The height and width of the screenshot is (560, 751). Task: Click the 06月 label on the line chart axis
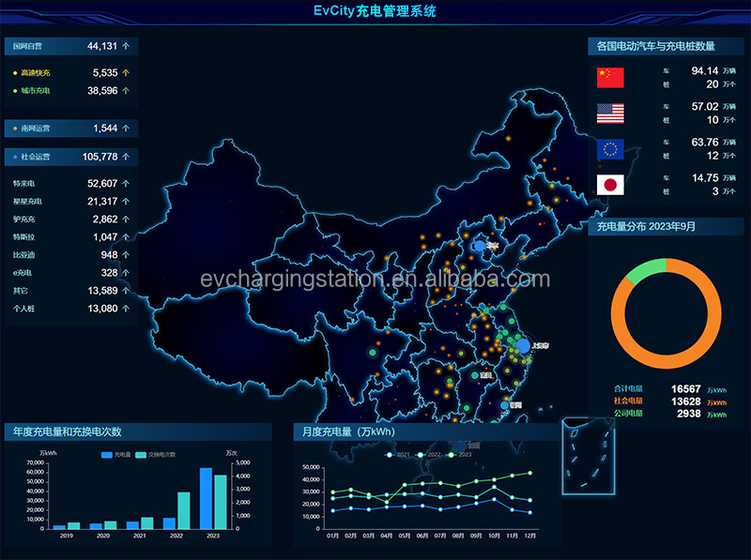[x=421, y=536]
